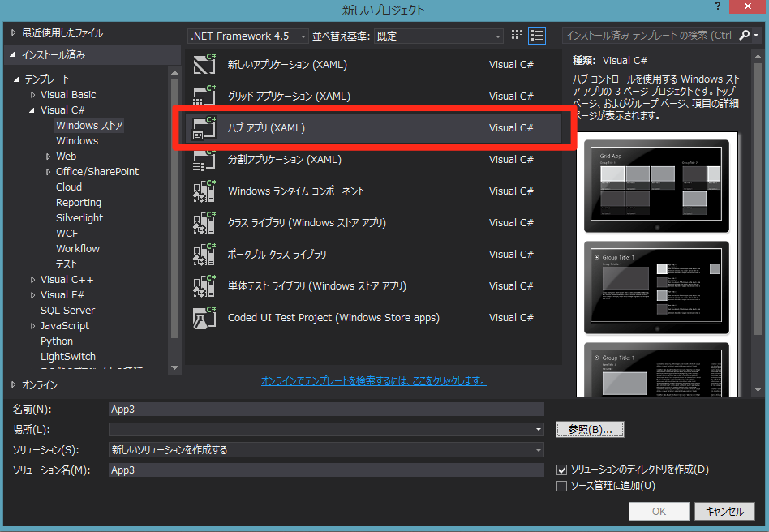The width and height of the screenshot is (769, 532).
Task: Click the 分割アプリケーション (XAML) template icon
Action: click(204, 160)
